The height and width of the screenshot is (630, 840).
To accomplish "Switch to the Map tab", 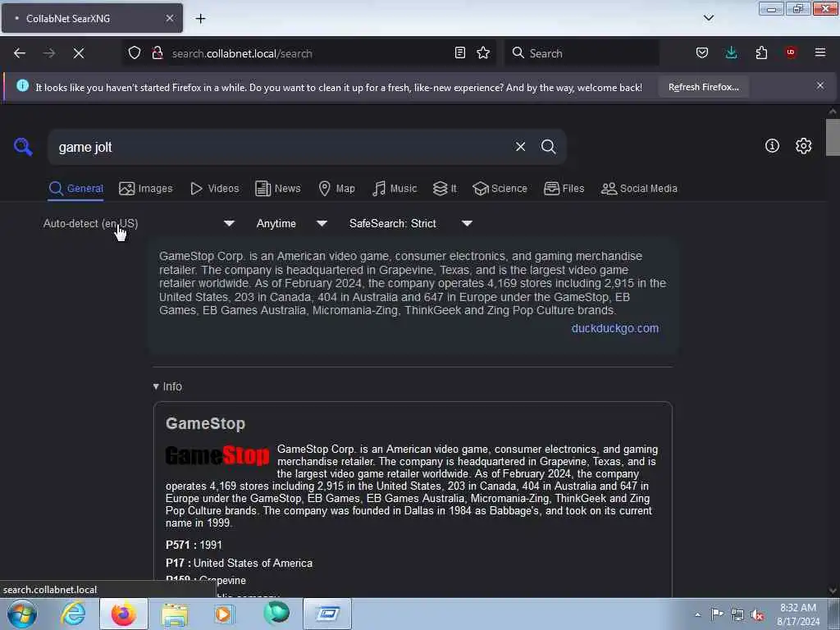I will pyautogui.click(x=336, y=189).
